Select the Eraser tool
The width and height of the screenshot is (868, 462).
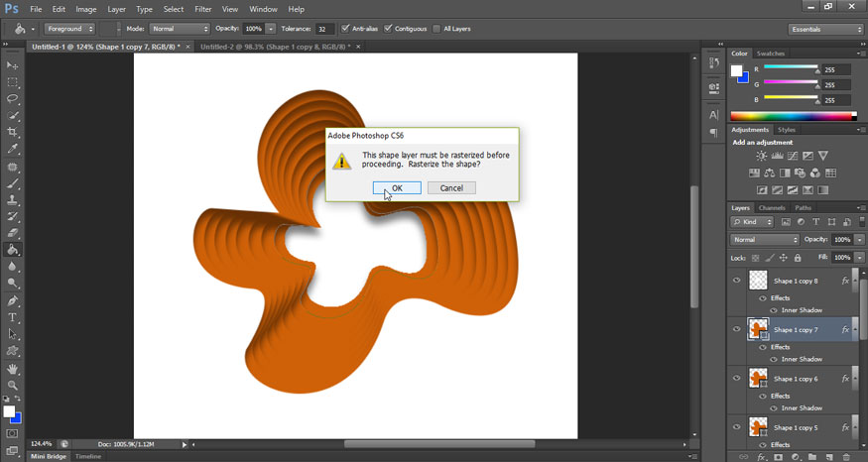click(x=12, y=233)
